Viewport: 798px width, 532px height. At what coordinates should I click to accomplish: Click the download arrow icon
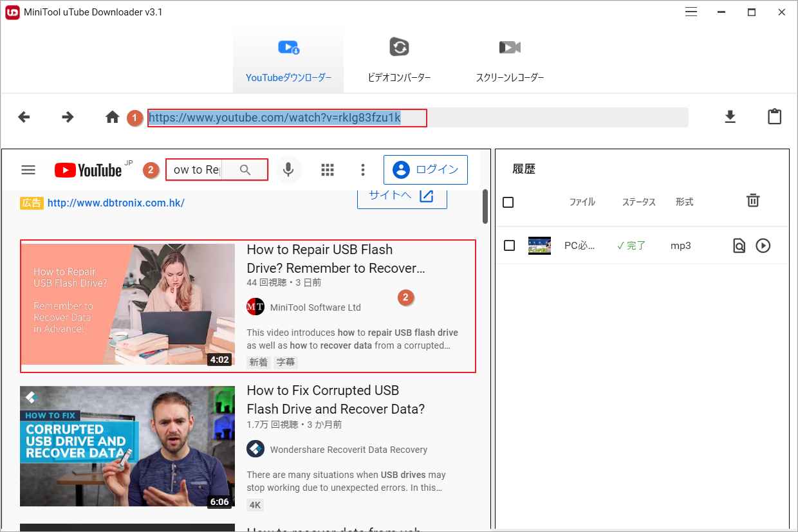pyautogui.click(x=730, y=117)
